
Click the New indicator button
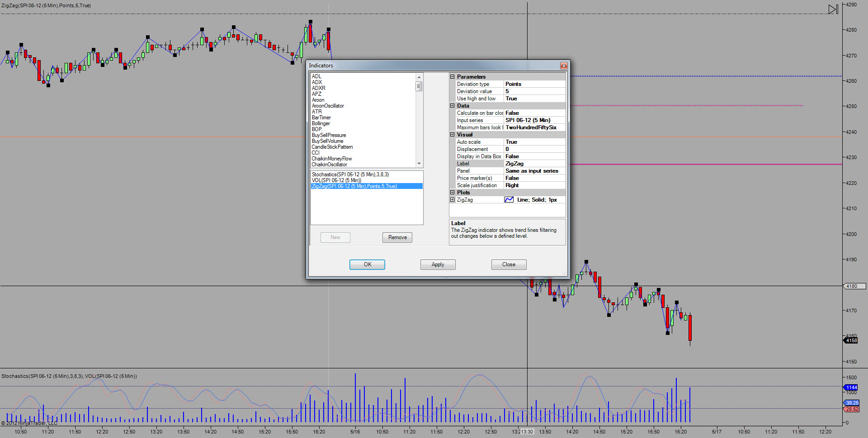point(335,237)
